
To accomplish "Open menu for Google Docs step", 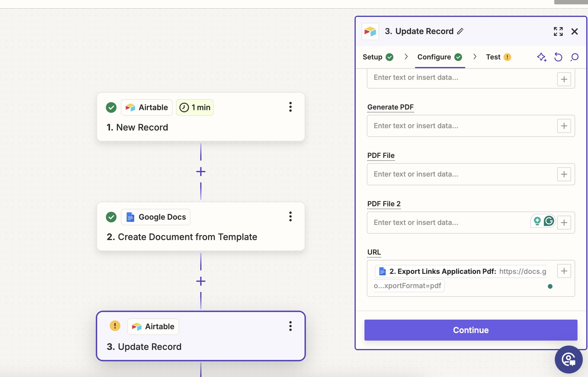I will 290,216.
